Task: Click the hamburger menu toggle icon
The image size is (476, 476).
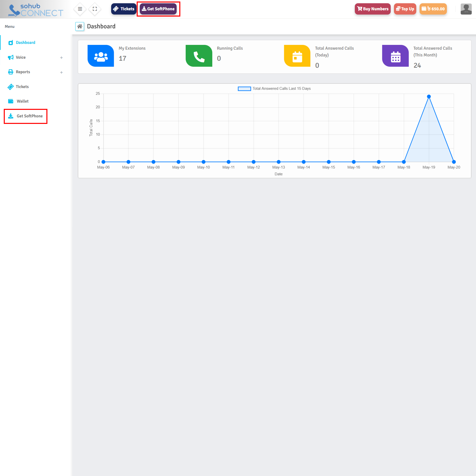Action: coord(80,9)
